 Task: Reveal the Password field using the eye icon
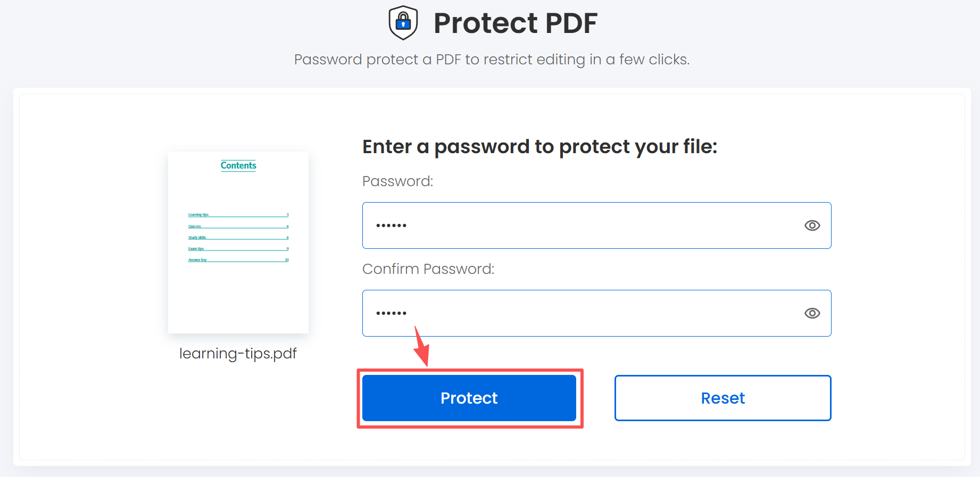point(812,225)
